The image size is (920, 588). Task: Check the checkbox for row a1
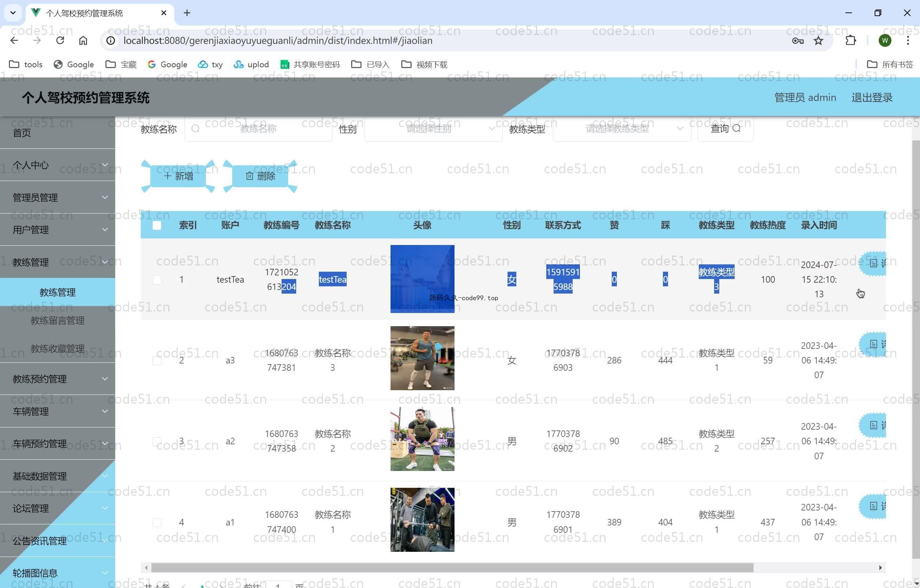click(157, 523)
